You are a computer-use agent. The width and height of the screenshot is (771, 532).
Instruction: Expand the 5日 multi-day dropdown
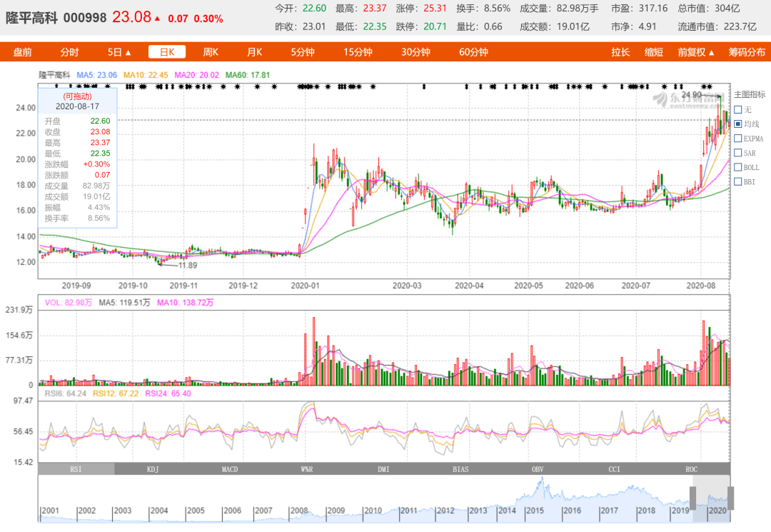pyautogui.click(x=119, y=52)
